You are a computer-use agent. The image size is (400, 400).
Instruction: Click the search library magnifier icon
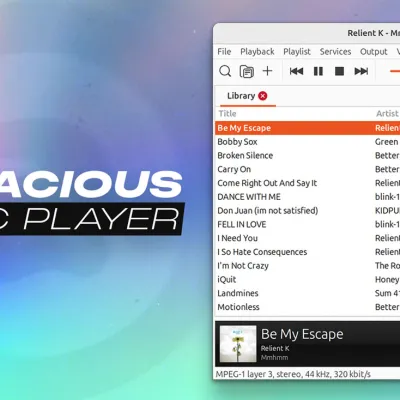[225, 71]
